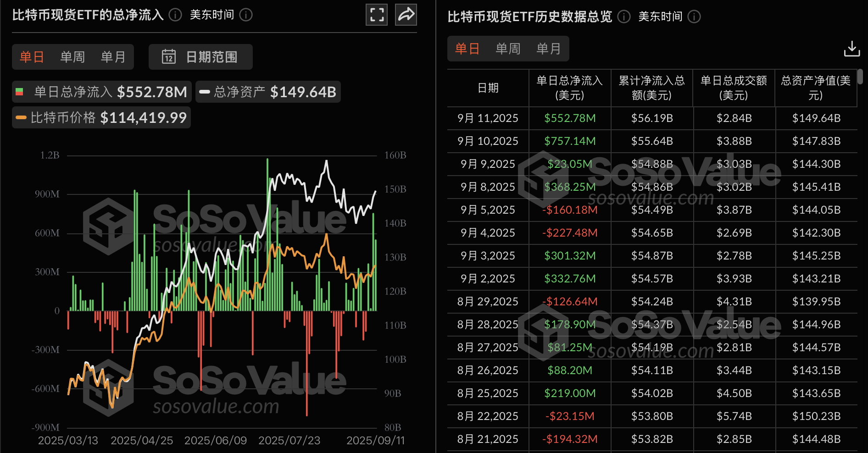Select 单日 tab in chart panel

pos(32,57)
